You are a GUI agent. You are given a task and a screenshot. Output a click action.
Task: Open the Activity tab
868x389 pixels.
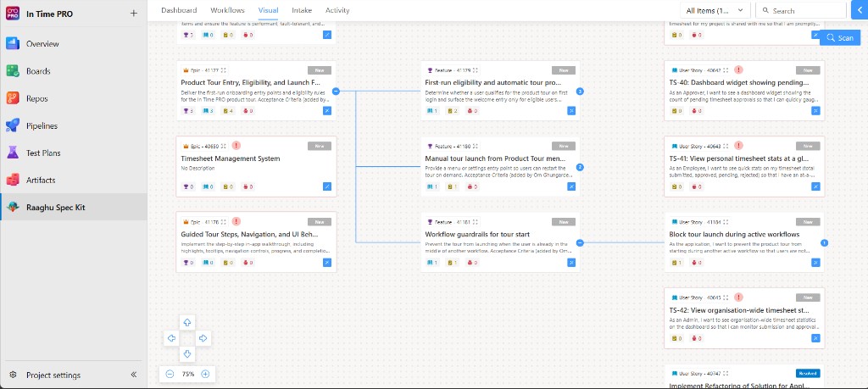(x=337, y=10)
